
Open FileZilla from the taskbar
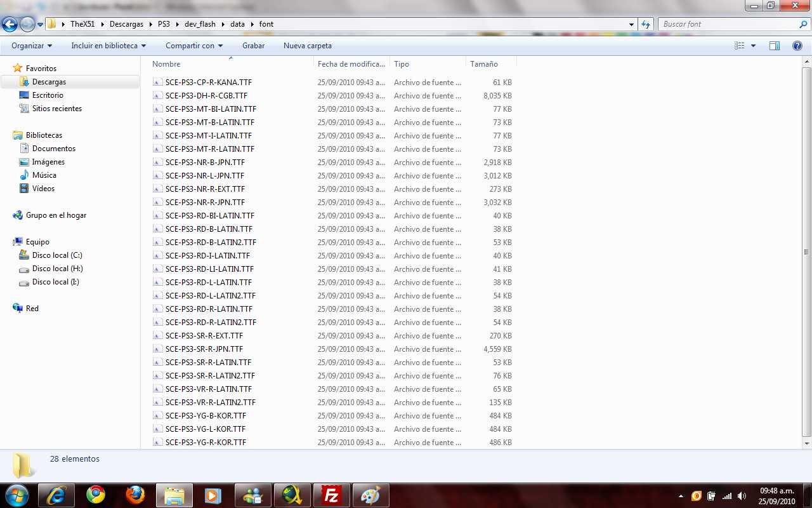tap(332, 495)
